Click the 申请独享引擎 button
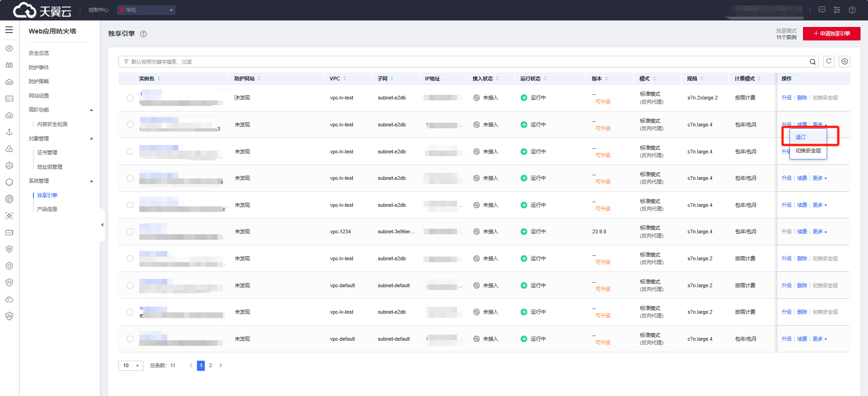 pyautogui.click(x=831, y=33)
